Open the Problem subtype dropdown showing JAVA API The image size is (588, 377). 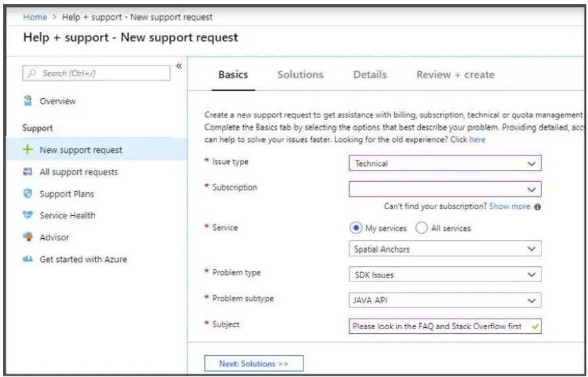pos(445,300)
